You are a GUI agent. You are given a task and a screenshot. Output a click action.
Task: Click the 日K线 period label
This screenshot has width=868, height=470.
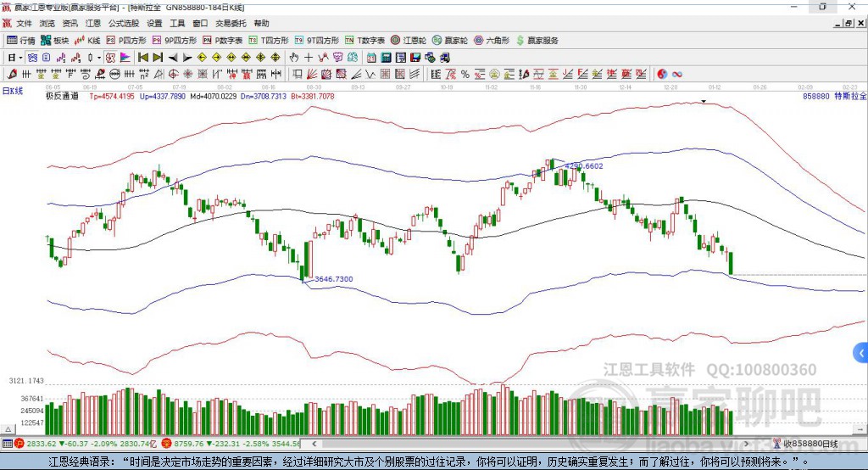[12, 91]
